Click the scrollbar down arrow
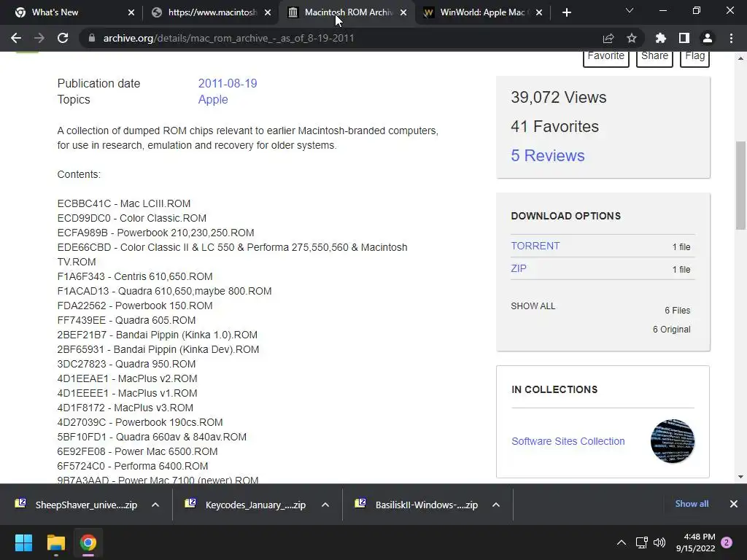Image resolution: width=747 pixels, height=560 pixels. pyautogui.click(x=740, y=477)
